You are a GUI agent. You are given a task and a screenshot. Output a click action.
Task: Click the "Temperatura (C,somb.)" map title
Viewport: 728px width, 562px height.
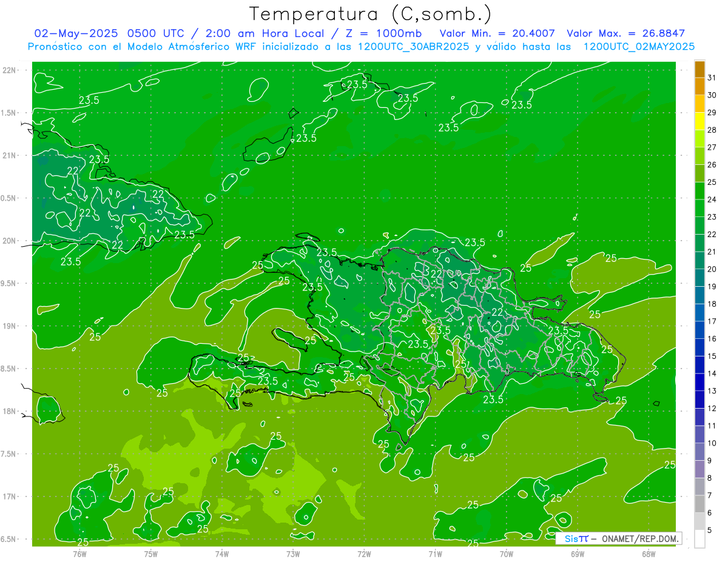371,14
